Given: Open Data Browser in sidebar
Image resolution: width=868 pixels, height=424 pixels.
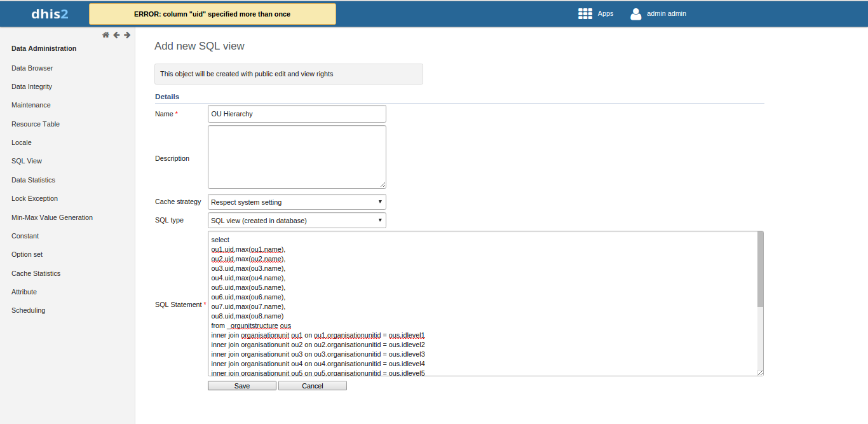Looking at the screenshot, I should tap(32, 68).
